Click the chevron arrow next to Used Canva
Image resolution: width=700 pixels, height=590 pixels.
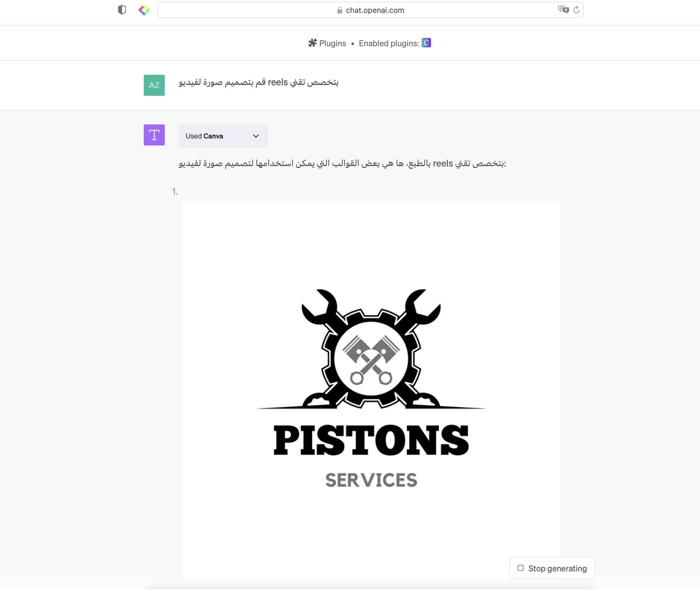pyautogui.click(x=256, y=136)
